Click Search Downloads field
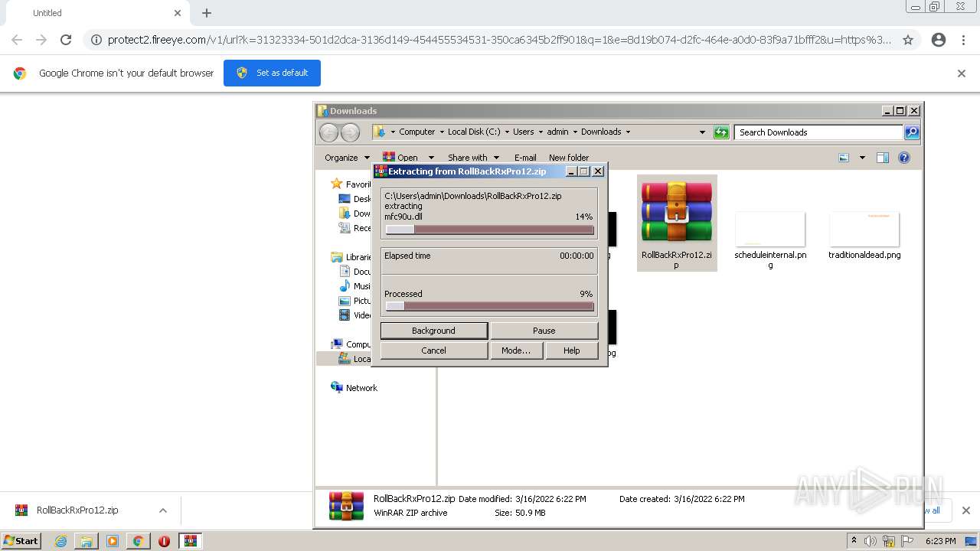The height and width of the screenshot is (551, 980). pyautogui.click(x=818, y=132)
